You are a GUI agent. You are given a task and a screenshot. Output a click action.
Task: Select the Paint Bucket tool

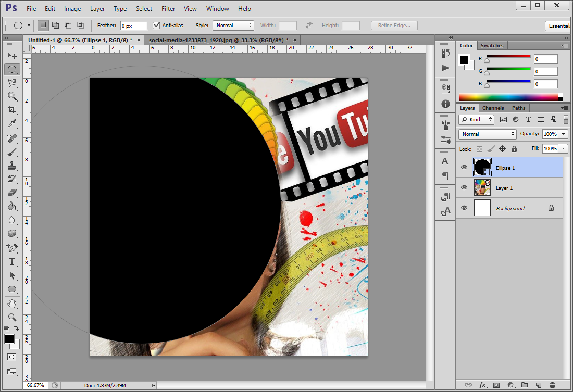pos(12,206)
